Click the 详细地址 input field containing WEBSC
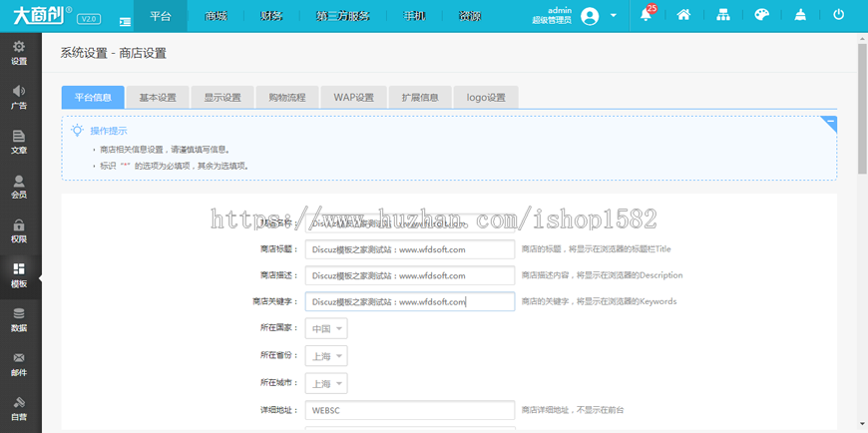Screen dimensions: 868x433 pos(410,410)
